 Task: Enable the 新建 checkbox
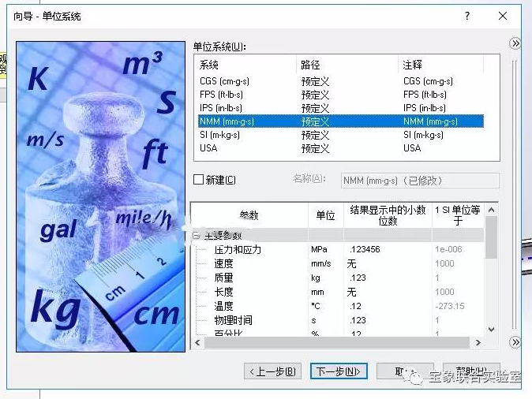[198, 180]
